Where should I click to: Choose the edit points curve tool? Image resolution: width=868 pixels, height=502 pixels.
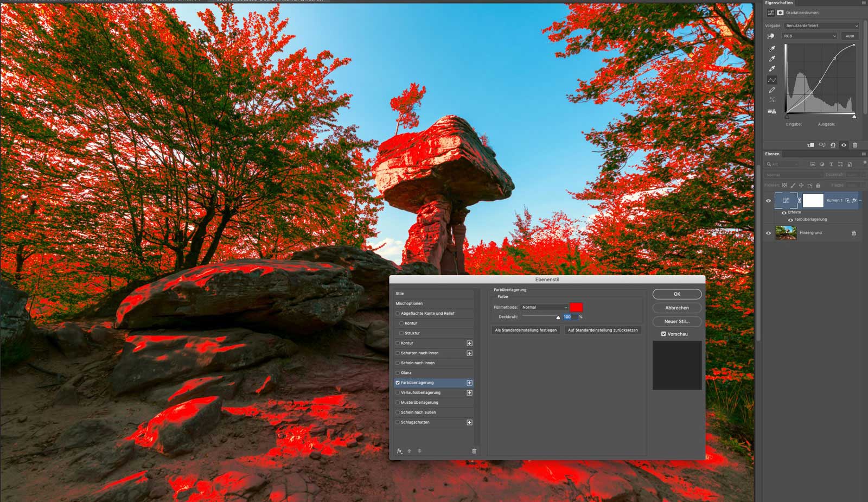772,80
